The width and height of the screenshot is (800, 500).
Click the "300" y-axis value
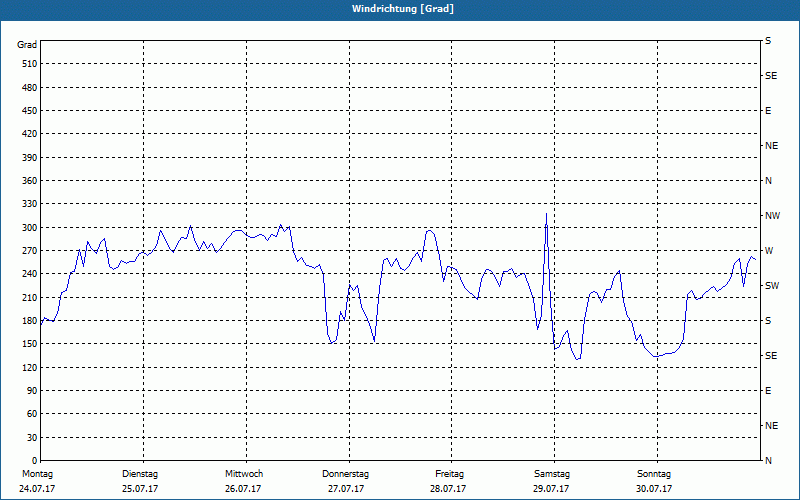pyautogui.click(x=30, y=228)
